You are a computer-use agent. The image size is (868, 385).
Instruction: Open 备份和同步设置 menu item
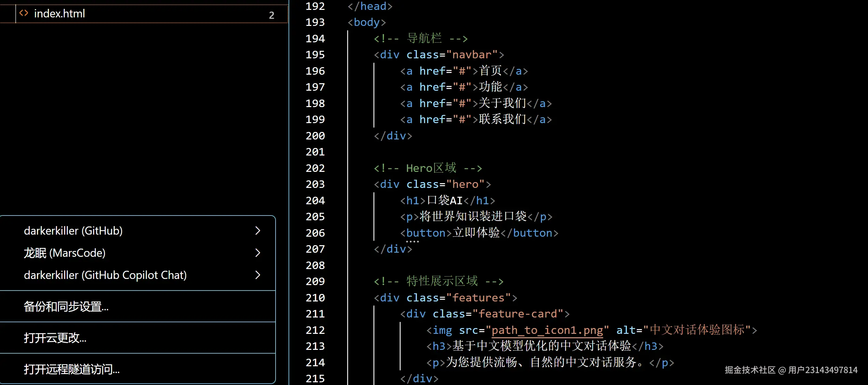click(x=65, y=307)
